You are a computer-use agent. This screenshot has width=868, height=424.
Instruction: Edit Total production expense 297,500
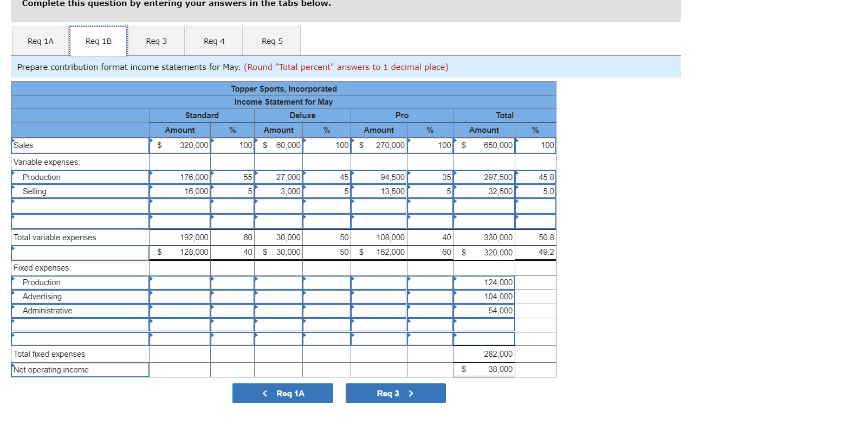click(484, 177)
